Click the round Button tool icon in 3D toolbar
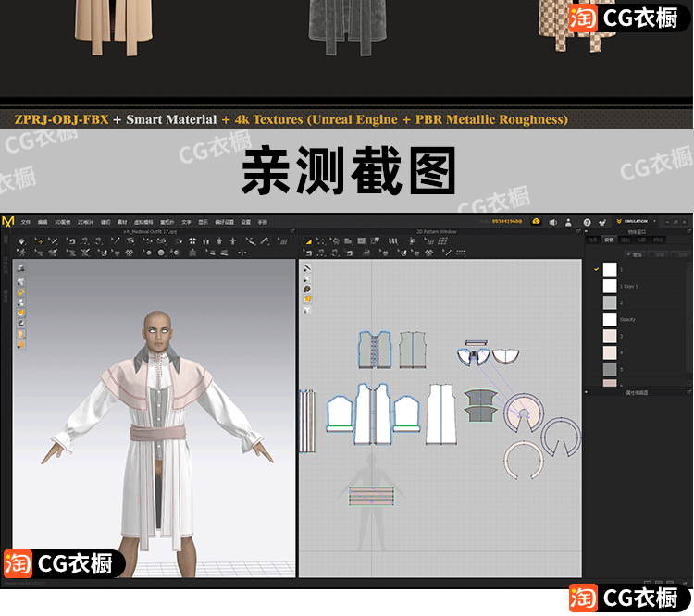This screenshot has width=694, height=616. [161, 253]
